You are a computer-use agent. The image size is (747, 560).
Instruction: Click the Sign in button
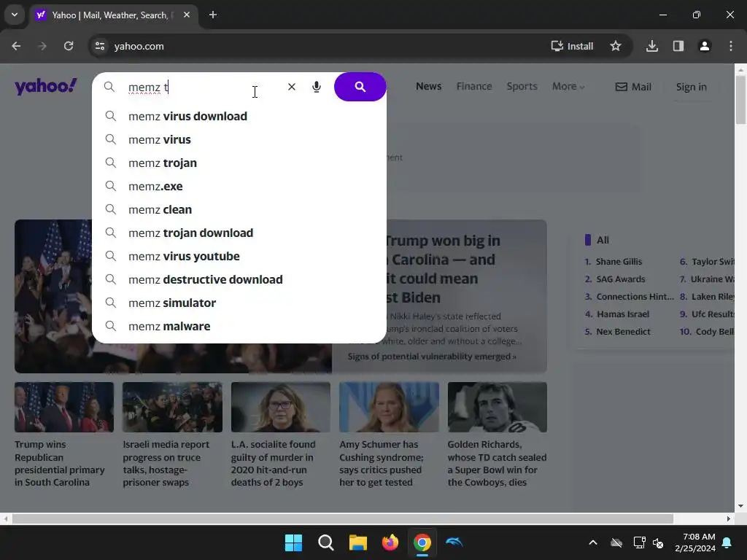coord(692,87)
